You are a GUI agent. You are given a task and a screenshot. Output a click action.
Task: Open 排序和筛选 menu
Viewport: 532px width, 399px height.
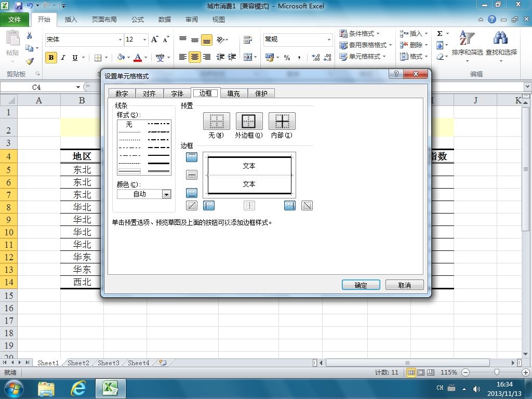[467, 46]
